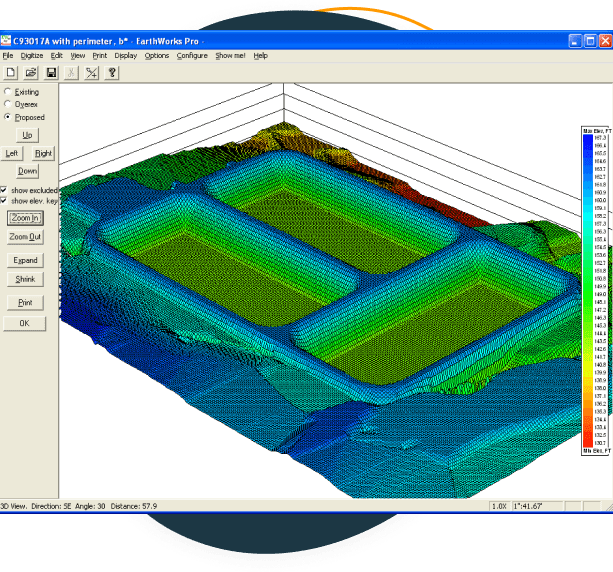Screen dimensions: 613x572
Task: Click the Cut scissors toolbar icon
Action: click(71, 73)
